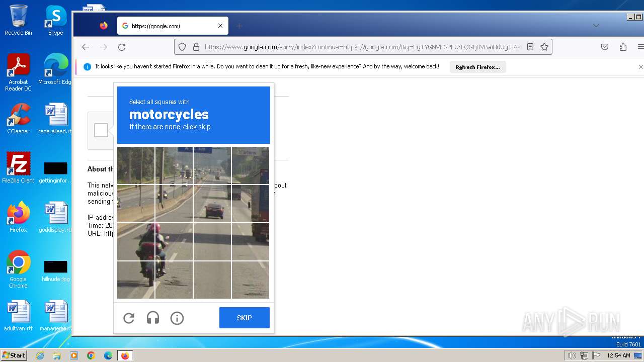This screenshot has width=644, height=362.
Task: Switch to Firefox taskbar button
Action: pos(125,355)
